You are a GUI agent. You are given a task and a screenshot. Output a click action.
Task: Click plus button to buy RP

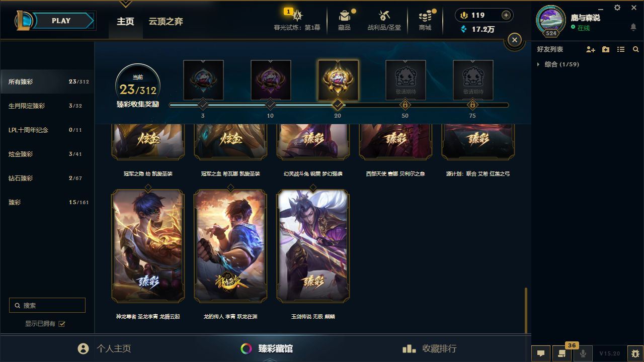[506, 15]
